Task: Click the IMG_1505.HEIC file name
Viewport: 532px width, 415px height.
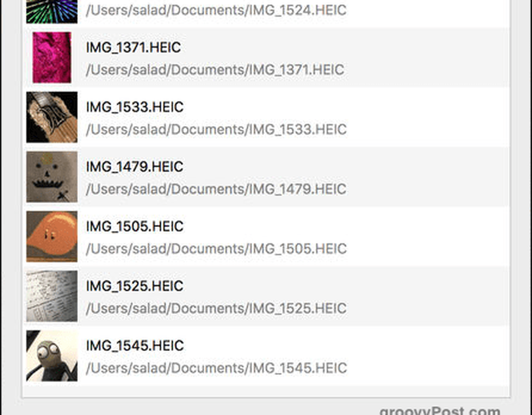Action: coord(135,227)
